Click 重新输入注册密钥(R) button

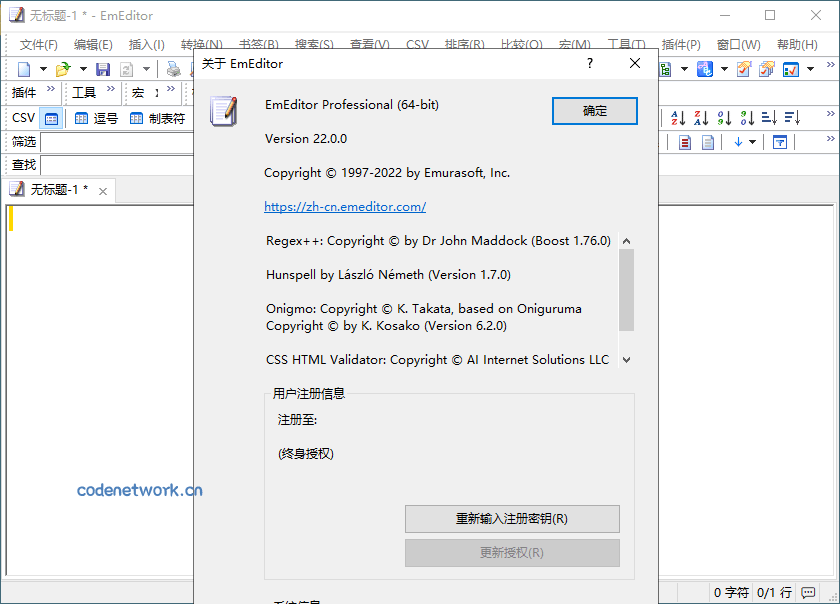click(512, 519)
